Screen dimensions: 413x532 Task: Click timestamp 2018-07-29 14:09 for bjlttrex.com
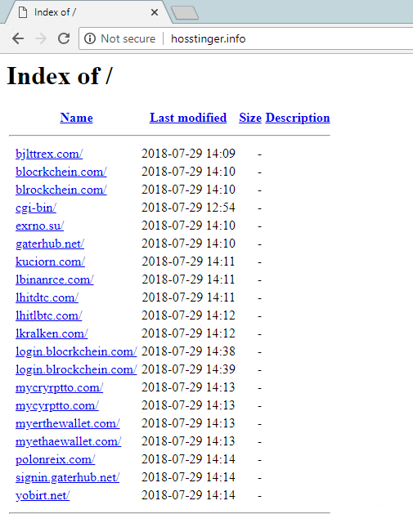tap(188, 154)
